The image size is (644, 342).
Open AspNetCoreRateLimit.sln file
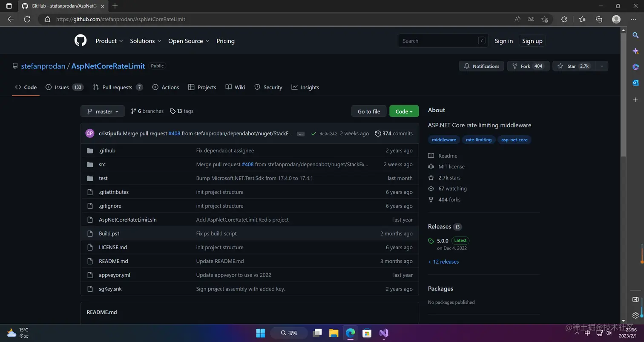point(128,219)
